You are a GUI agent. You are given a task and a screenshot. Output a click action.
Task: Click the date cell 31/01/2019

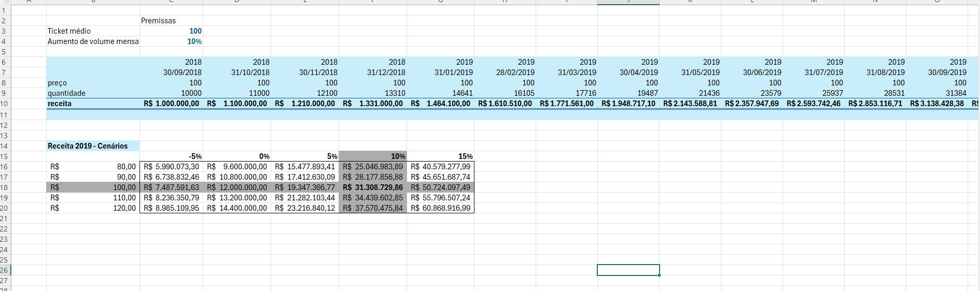point(440,72)
